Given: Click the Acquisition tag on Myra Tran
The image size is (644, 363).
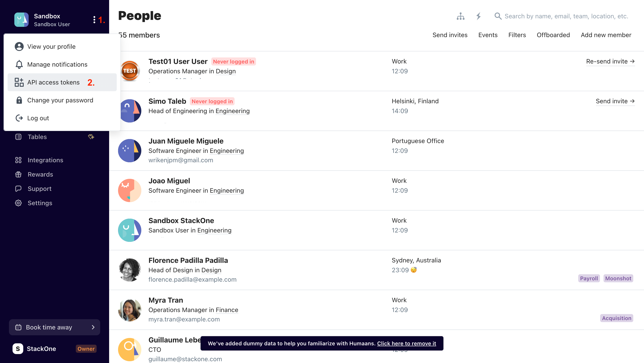Looking at the screenshot, I should pos(616,318).
